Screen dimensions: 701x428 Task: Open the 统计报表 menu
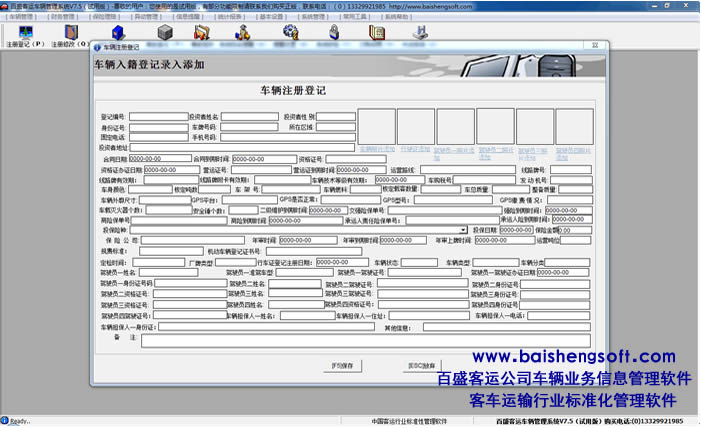click(x=230, y=17)
